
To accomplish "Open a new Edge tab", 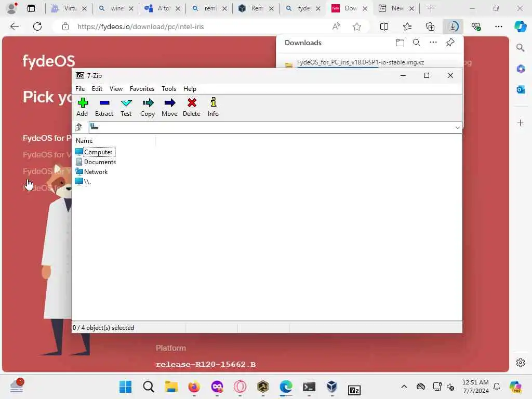I will 431,8.
